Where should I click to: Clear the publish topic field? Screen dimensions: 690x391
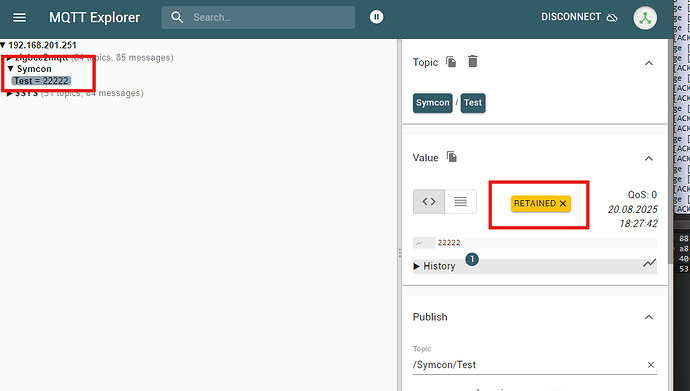[651, 365]
